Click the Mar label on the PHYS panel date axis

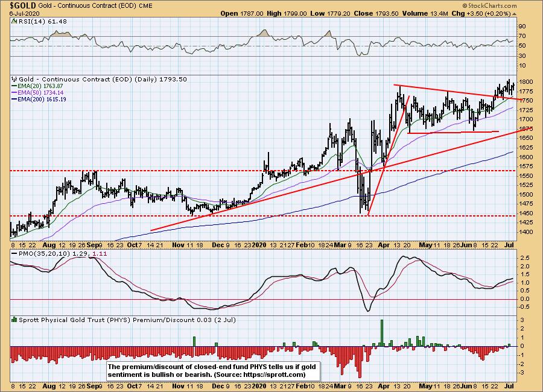340,385
